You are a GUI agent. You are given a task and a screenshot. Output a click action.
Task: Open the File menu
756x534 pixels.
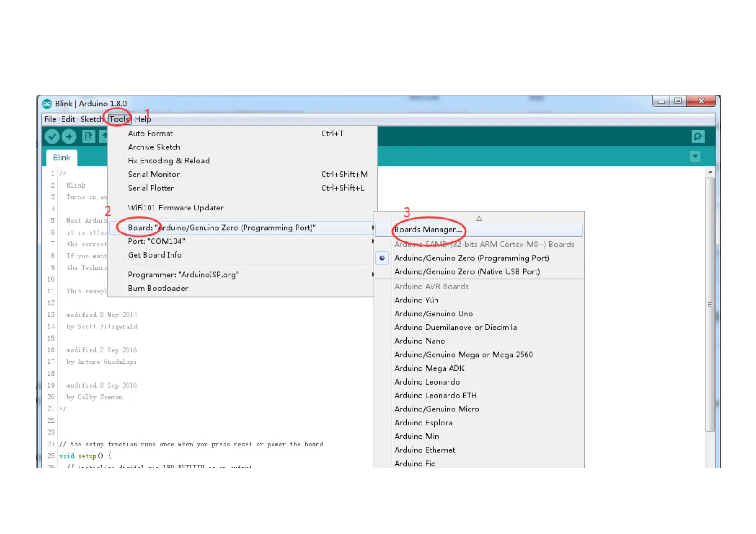[x=50, y=119]
